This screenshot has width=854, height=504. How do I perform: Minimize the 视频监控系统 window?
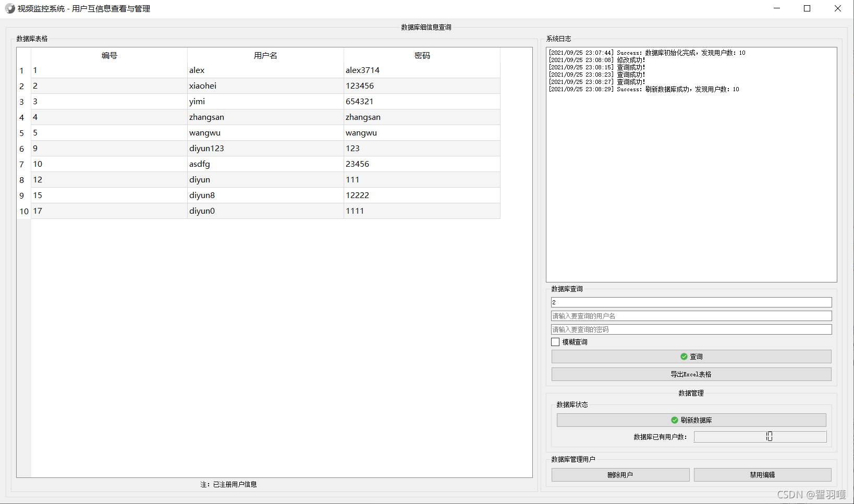click(777, 8)
